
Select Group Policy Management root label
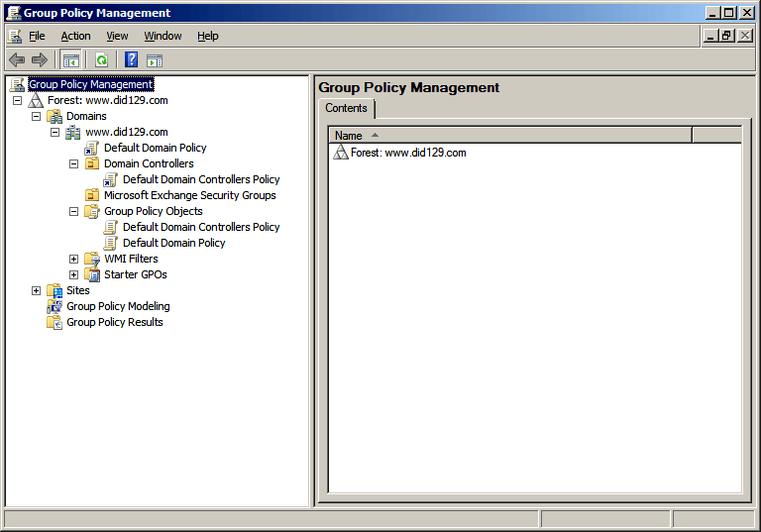(x=91, y=84)
